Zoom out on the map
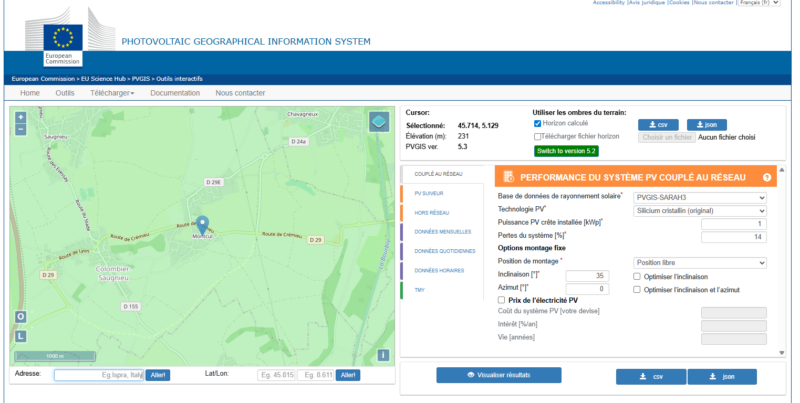The image size is (800, 403). (x=21, y=130)
